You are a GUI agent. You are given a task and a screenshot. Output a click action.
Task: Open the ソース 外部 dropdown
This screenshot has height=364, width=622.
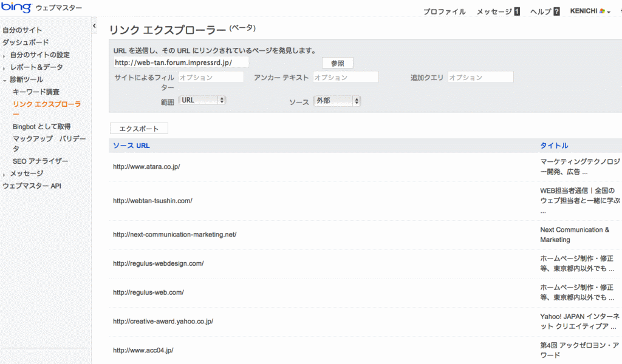point(338,101)
